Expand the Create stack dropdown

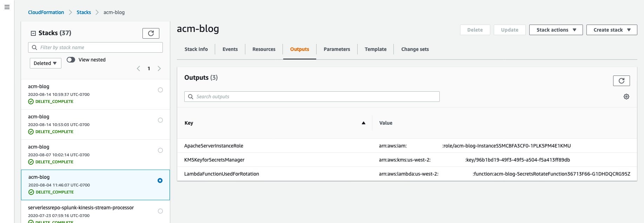[612, 30]
